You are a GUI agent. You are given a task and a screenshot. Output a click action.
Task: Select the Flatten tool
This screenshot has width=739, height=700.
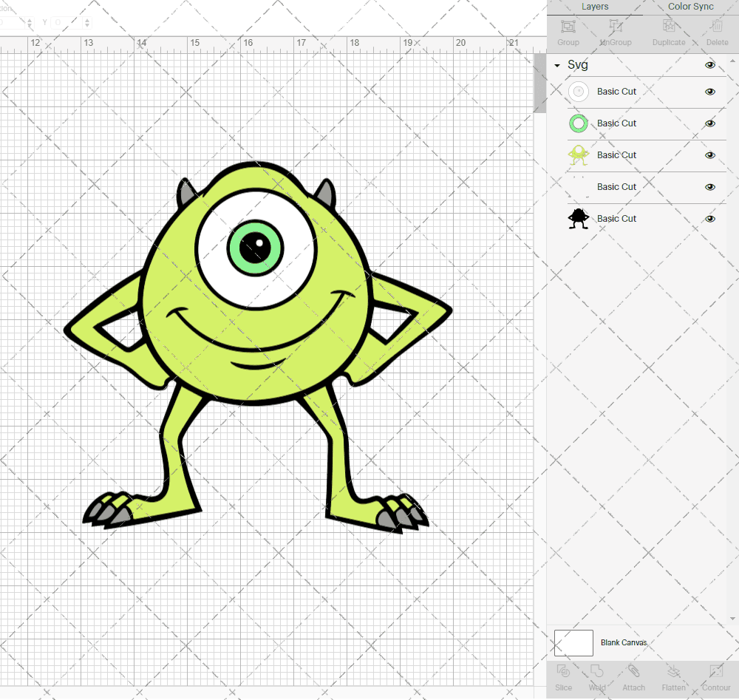pyautogui.click(x=673, y=671)
